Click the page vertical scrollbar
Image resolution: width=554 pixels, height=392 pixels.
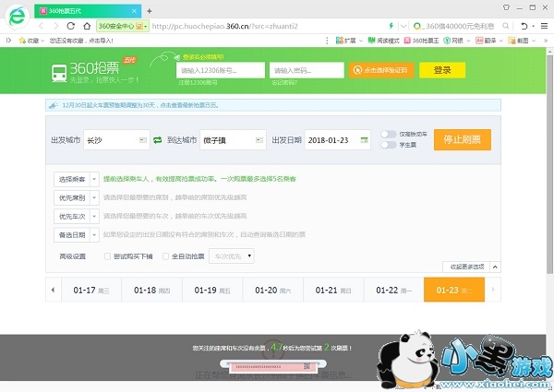click(x=549, y=164)
